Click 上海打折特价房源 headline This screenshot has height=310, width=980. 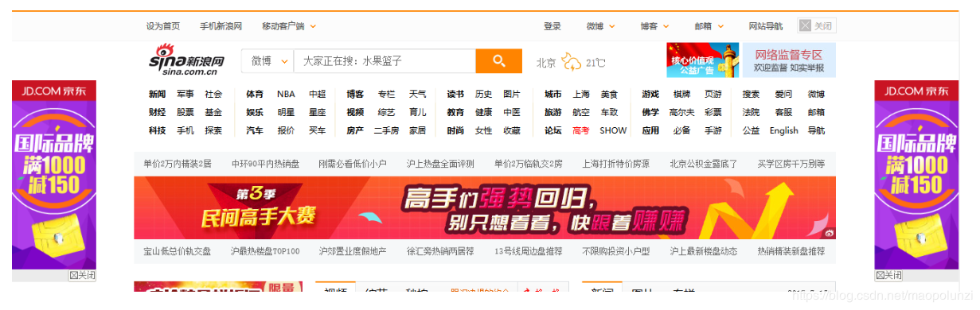615,164
